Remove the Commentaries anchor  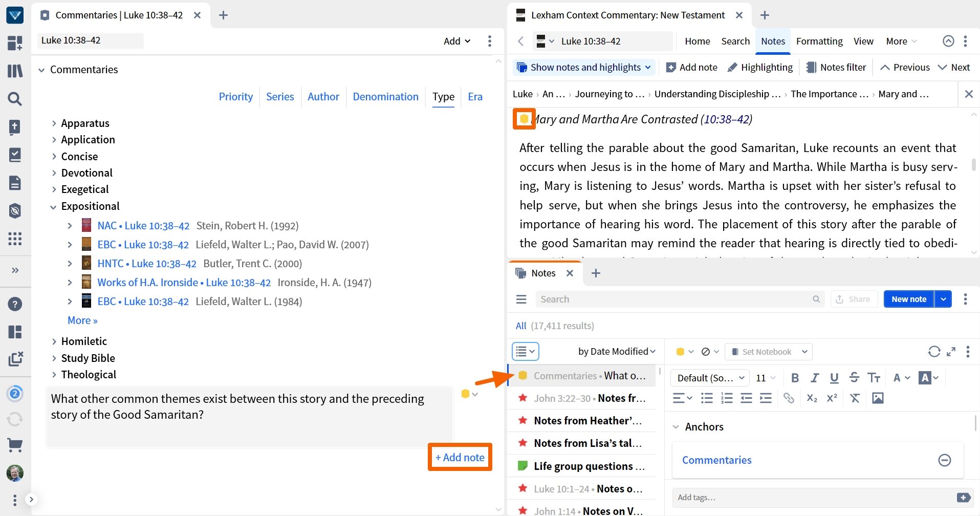click(x=945, y=460)
